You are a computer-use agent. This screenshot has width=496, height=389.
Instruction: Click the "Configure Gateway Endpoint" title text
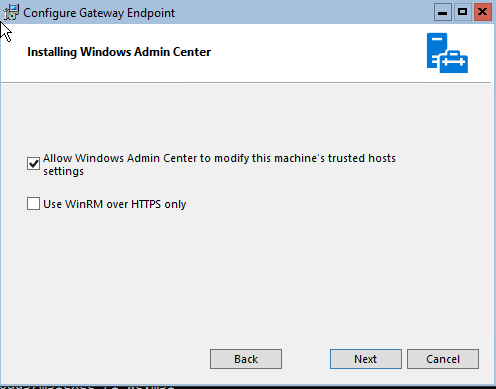click(x=99, y=13)
